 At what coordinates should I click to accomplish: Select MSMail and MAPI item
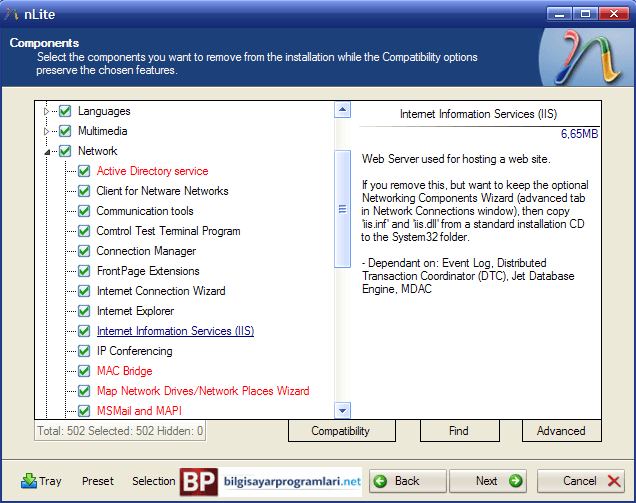[x=139, y=411]
